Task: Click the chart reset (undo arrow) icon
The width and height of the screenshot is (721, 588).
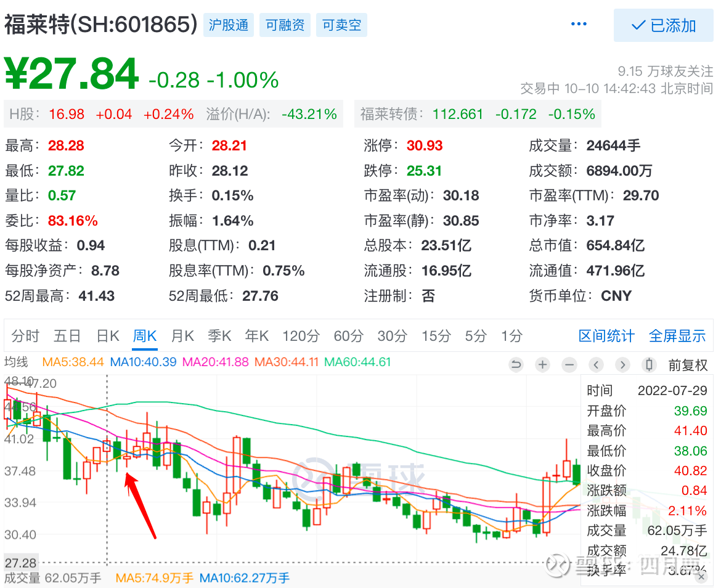Action: 516,365
